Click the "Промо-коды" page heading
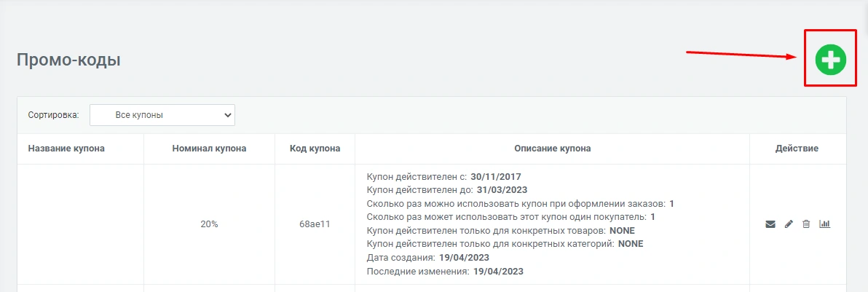This screenshot has height=292, width=868. 68,60
